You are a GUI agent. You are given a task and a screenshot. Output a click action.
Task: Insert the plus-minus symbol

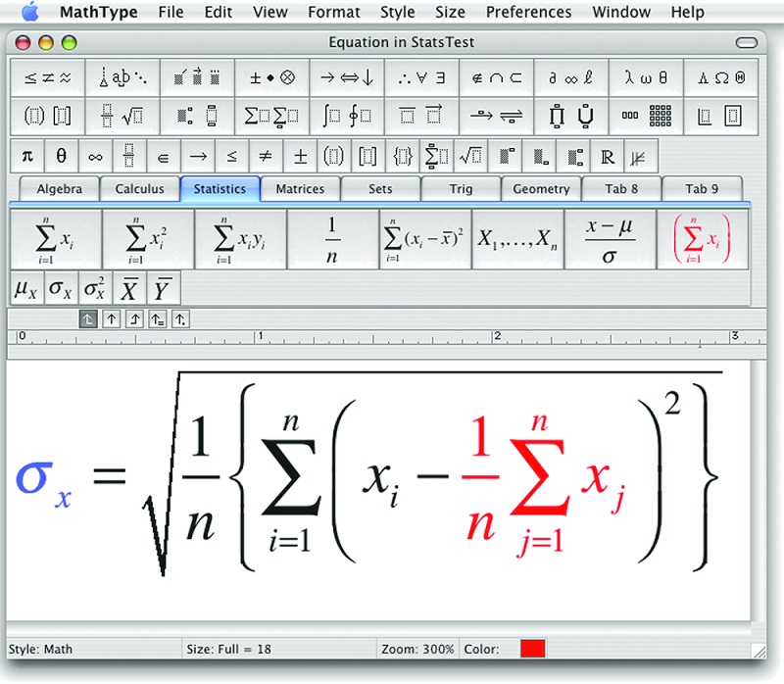(300, 156)
